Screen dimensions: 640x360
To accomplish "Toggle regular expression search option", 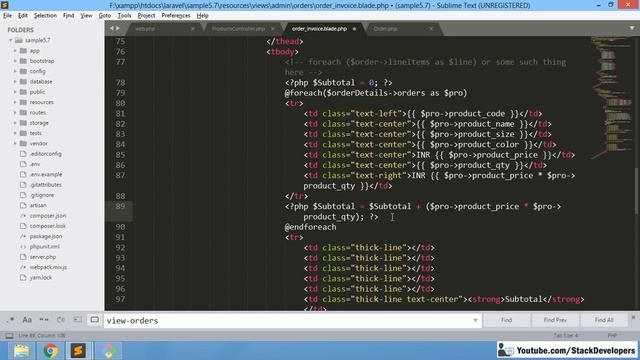I will (10, 320).
